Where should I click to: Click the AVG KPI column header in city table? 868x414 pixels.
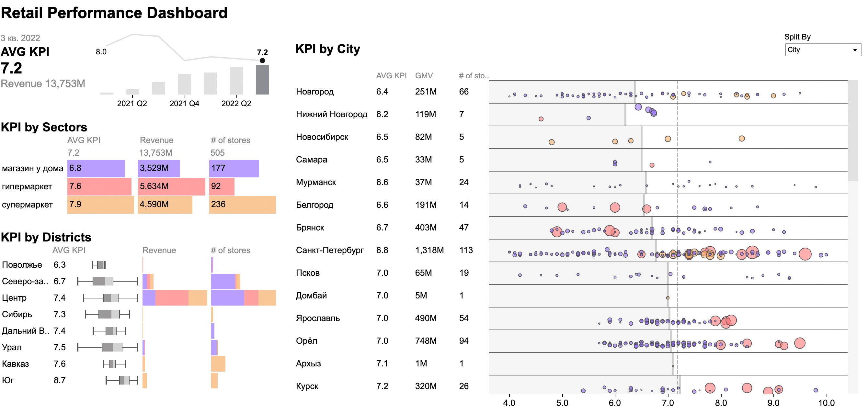point(391,76)
